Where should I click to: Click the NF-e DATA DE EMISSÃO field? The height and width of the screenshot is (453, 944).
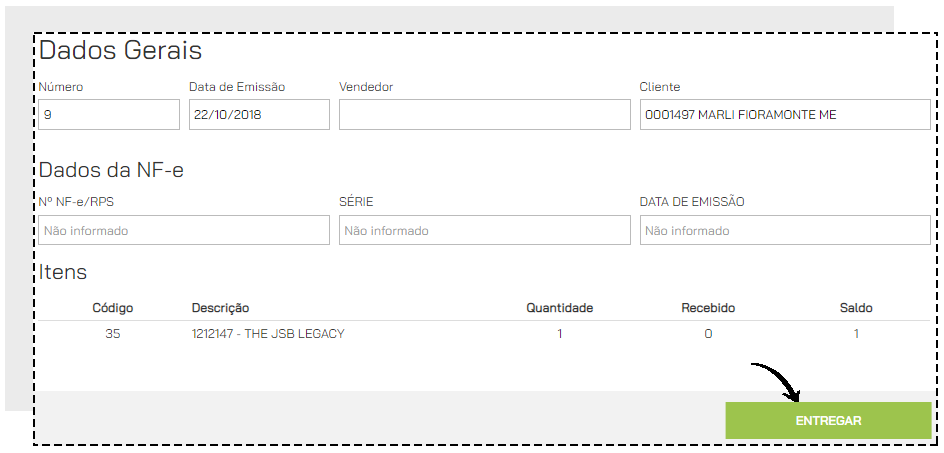(x=785, y=230)
